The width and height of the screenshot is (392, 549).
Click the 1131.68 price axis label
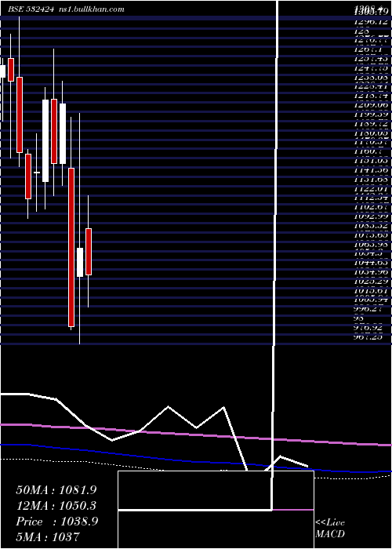click(x=371, y=180)
